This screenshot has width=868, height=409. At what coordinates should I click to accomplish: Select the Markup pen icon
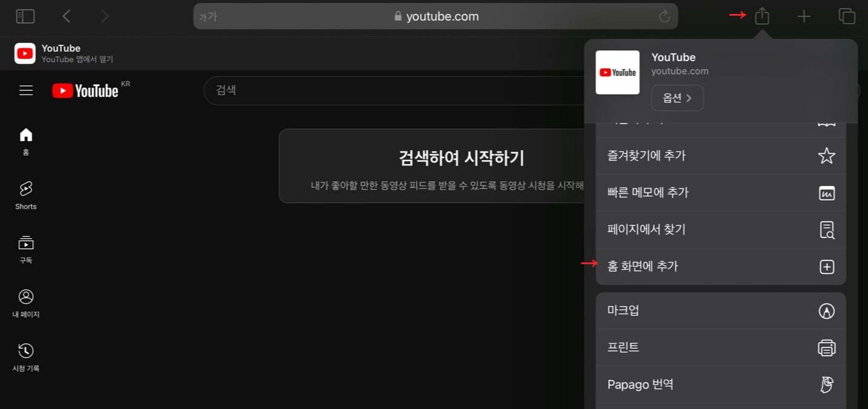click(826, 310)
